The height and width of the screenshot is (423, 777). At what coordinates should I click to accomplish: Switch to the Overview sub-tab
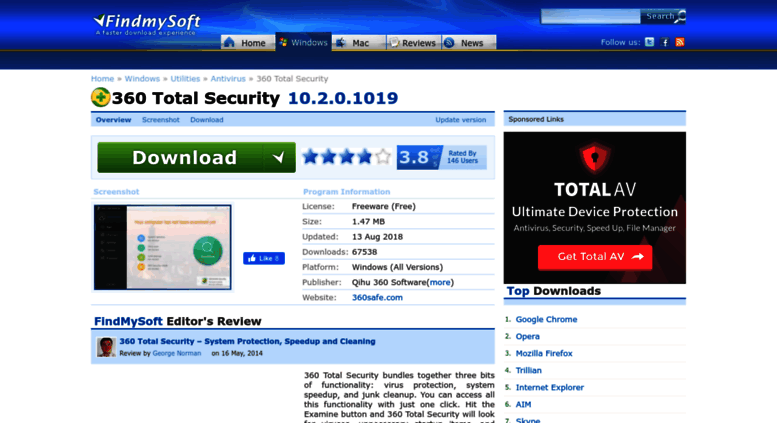[x=113, y=120]
